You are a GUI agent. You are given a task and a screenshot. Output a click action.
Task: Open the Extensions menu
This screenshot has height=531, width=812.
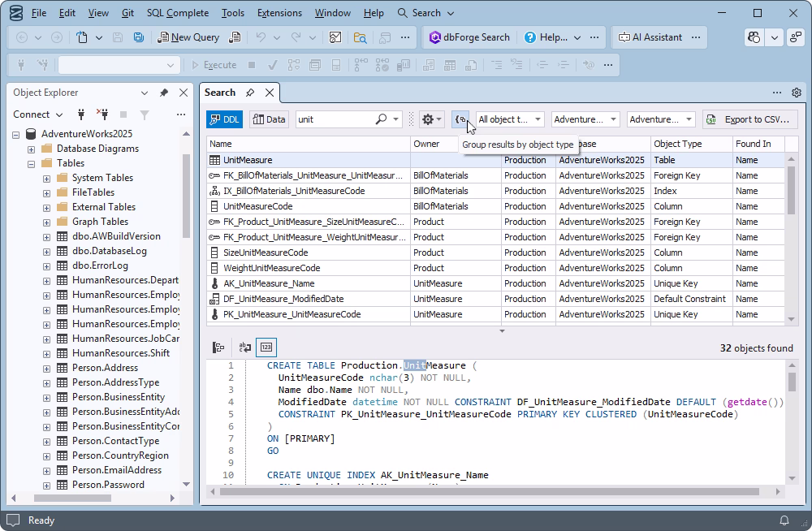point(279,12)
